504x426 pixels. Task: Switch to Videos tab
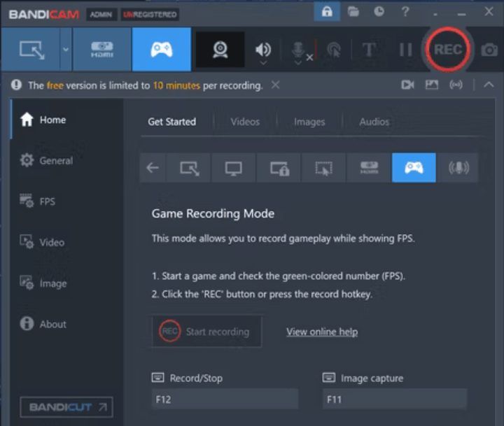click(245, 122)
